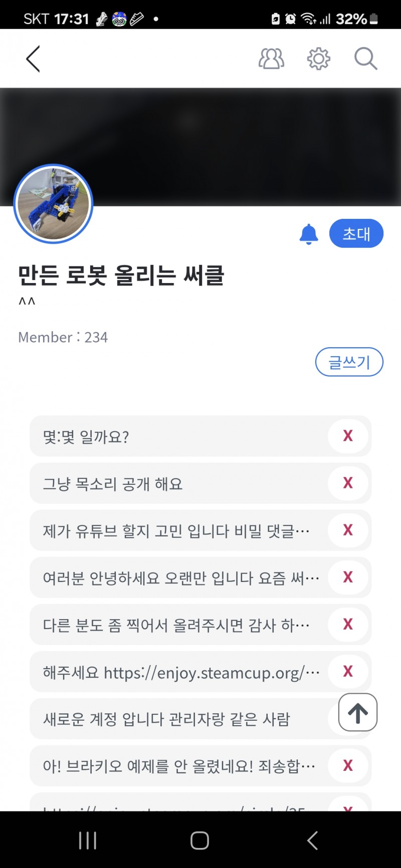
Task: Toggle the notification bell
Action: click(x=309, y=234)
